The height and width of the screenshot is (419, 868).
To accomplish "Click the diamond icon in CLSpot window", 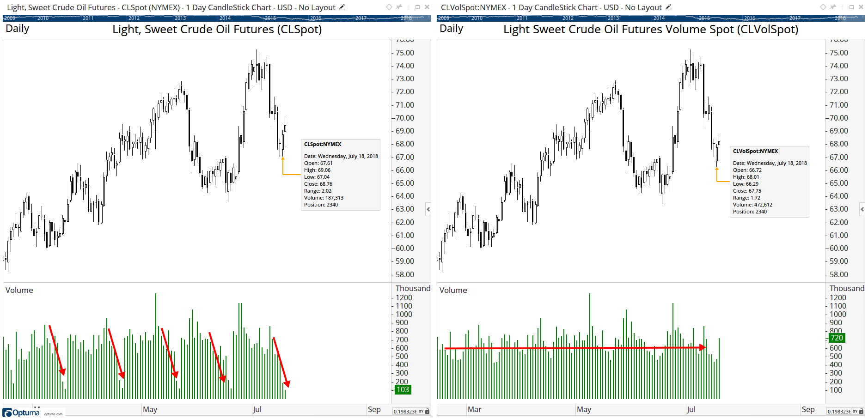I will click(389, 7).
